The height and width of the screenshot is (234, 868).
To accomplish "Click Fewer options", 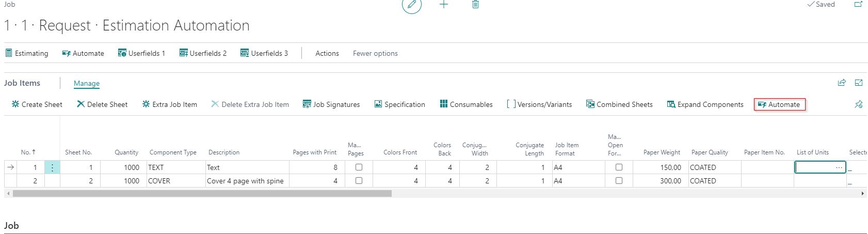I will [375, 53].
